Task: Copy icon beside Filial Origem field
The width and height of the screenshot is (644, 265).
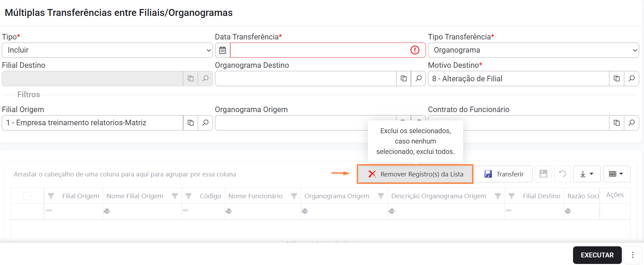Action: [190, 123]
